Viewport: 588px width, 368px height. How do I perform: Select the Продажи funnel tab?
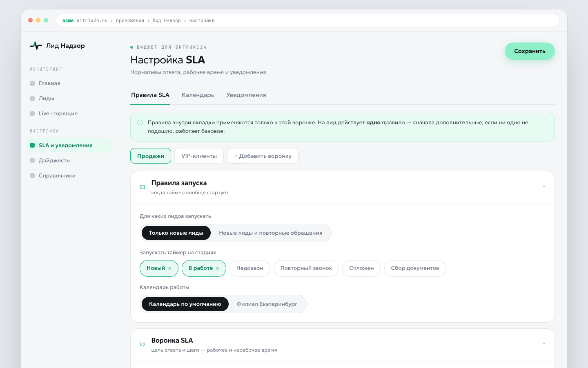(x=151, y=156)
